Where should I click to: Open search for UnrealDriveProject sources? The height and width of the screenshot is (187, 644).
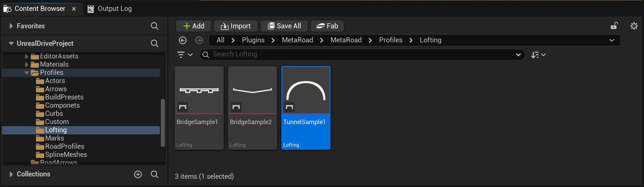(x=155, y=43)
